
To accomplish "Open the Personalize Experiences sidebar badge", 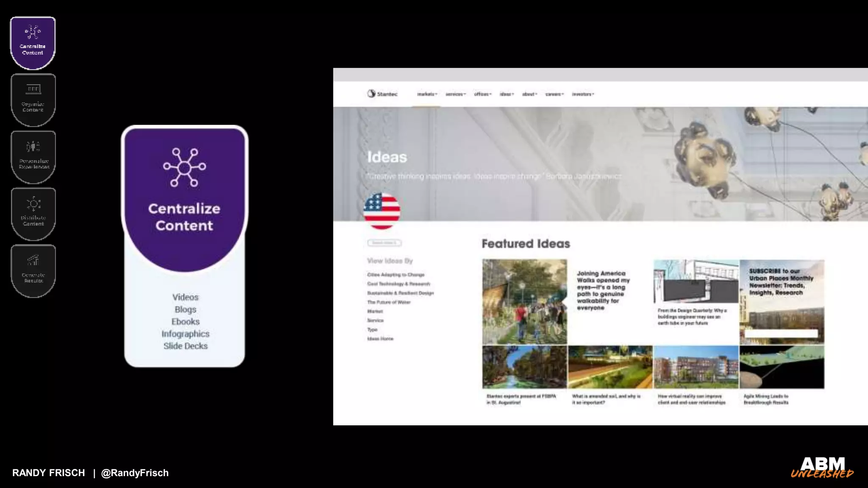I will 33,157.
